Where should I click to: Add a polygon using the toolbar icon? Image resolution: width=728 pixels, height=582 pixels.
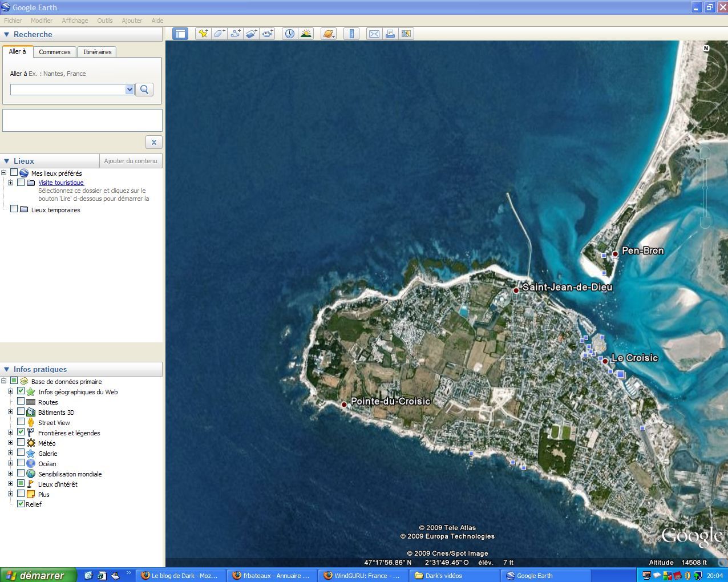[219, 34]
